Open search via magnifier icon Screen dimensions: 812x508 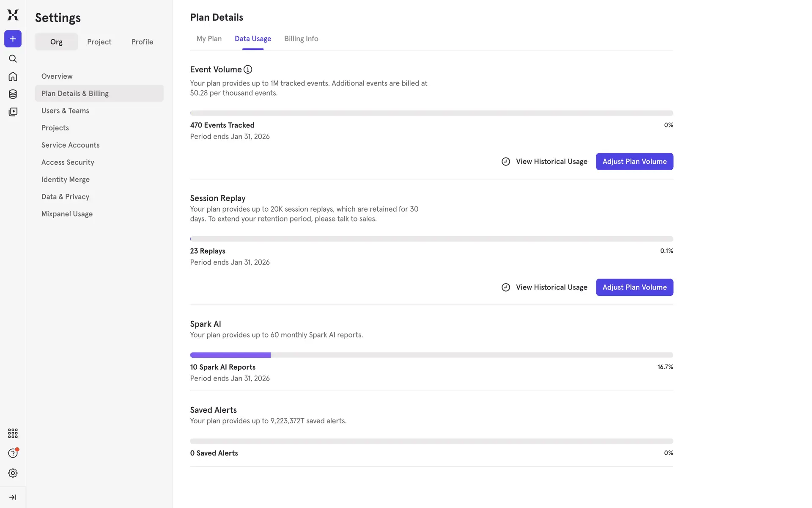(x=13, y=58)
